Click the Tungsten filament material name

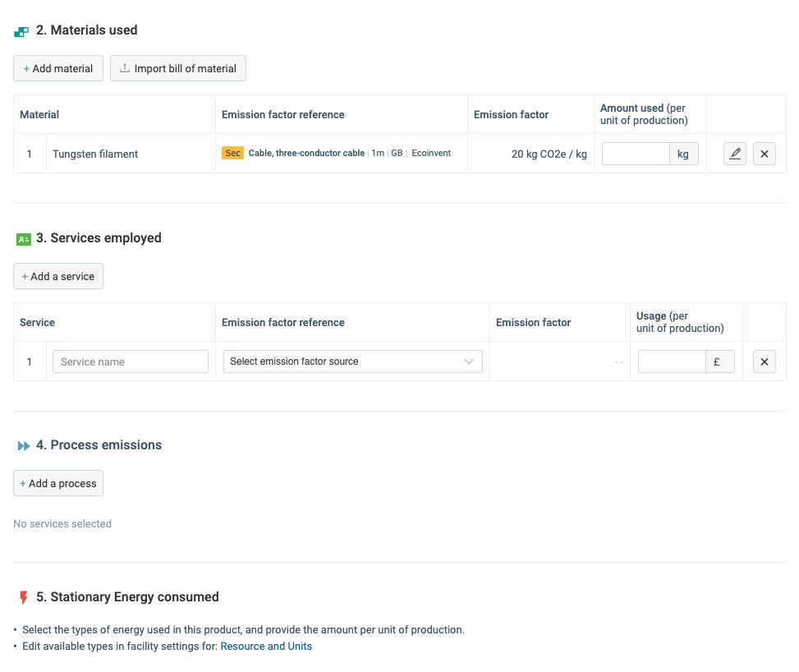point(95,154)
